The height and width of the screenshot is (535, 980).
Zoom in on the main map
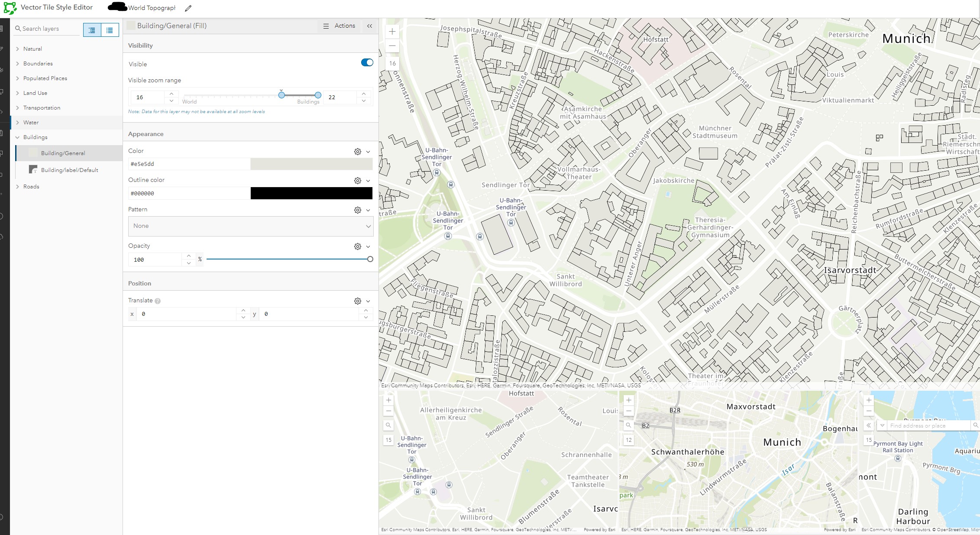(392, 32)
